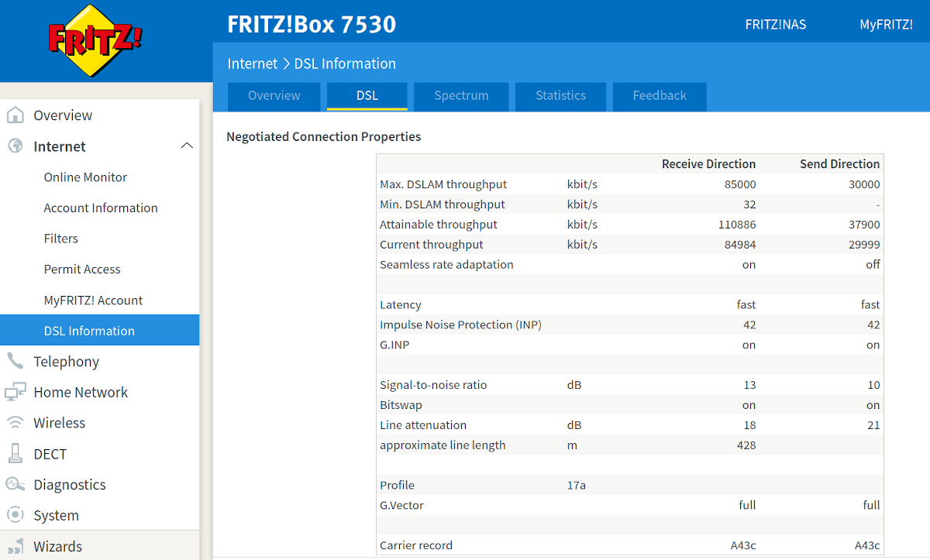
Task: Click the Diagnostics pulse icon
Action: click(15, 485)
